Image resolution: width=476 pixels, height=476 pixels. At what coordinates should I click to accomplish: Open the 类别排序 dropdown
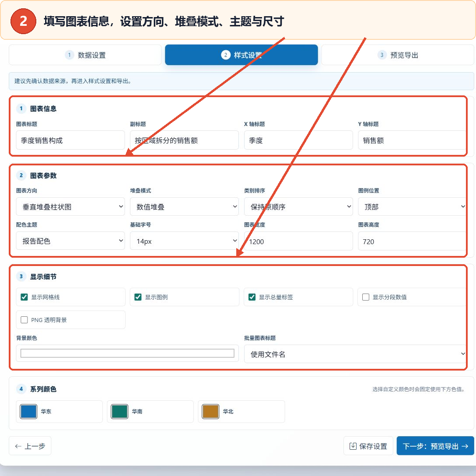click(298, 207)
